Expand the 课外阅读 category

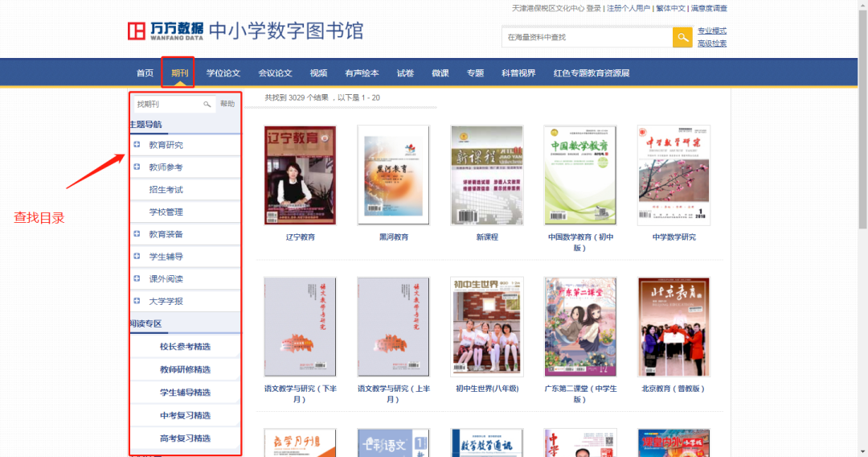(x=137, y=278)
